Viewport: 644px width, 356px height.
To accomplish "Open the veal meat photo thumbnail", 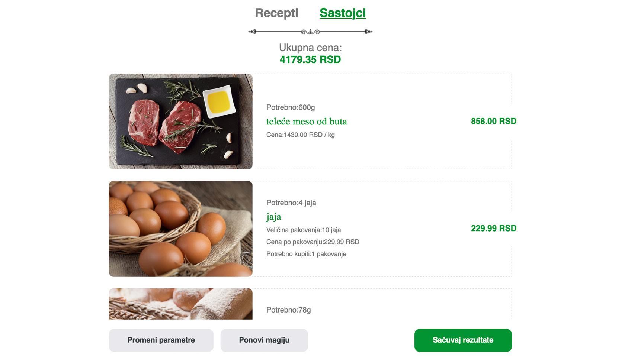I will tap(180, 122).
